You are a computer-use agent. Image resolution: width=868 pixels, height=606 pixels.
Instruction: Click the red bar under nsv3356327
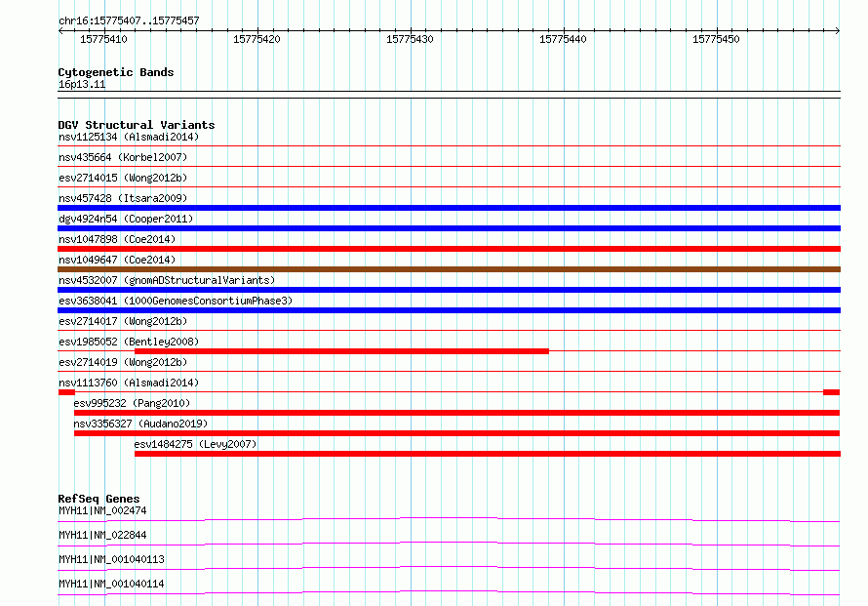tap(456, 433)
